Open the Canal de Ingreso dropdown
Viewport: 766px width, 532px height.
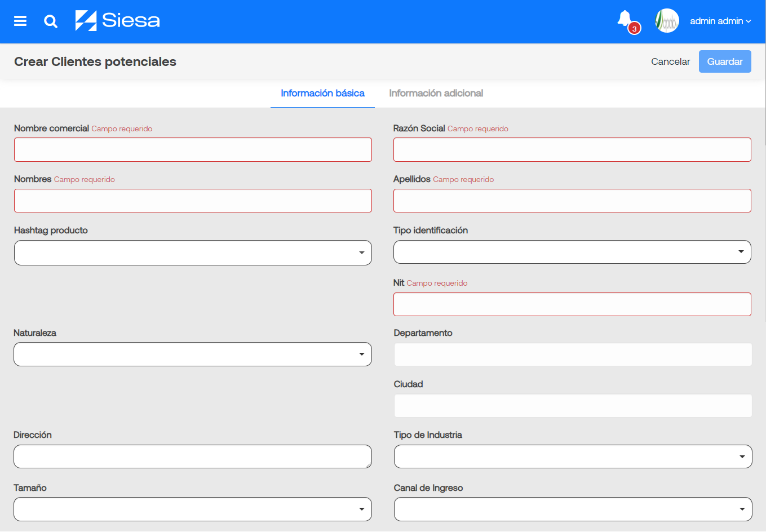pyautogui.click(x=573, y=509)
